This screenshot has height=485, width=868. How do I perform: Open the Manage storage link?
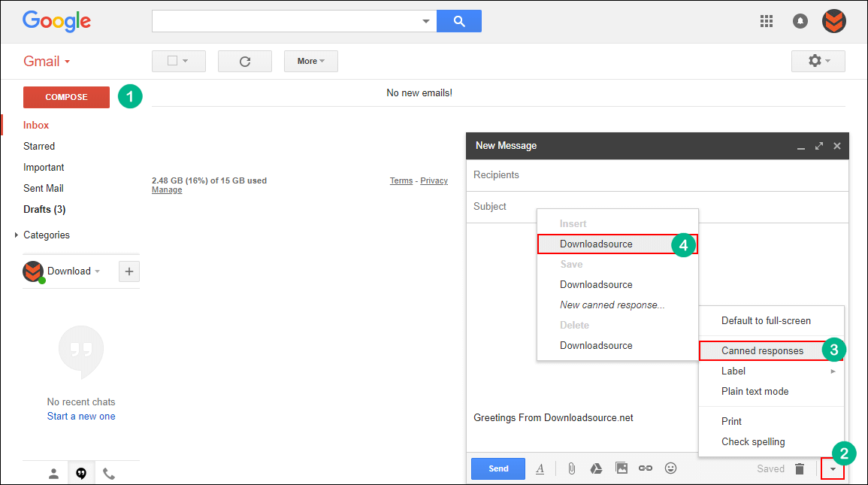(x=167, y=190)
